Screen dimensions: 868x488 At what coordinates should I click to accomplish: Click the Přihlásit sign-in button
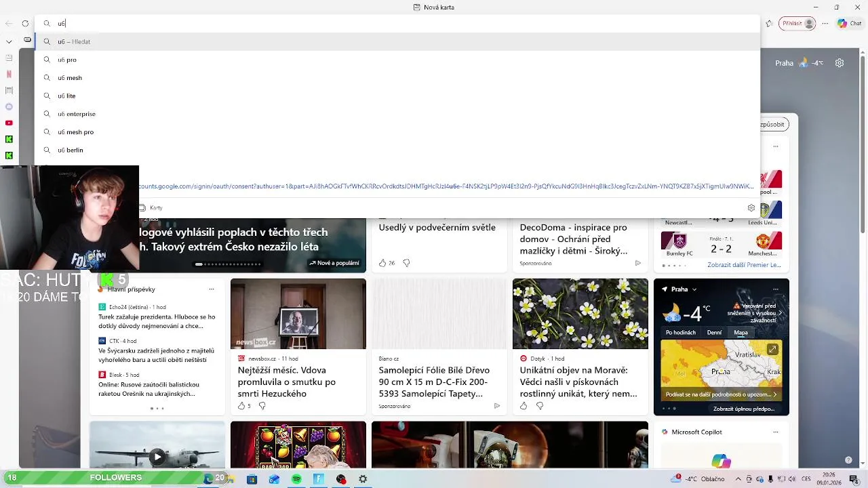pyautogui.click(x=797, y=23)
